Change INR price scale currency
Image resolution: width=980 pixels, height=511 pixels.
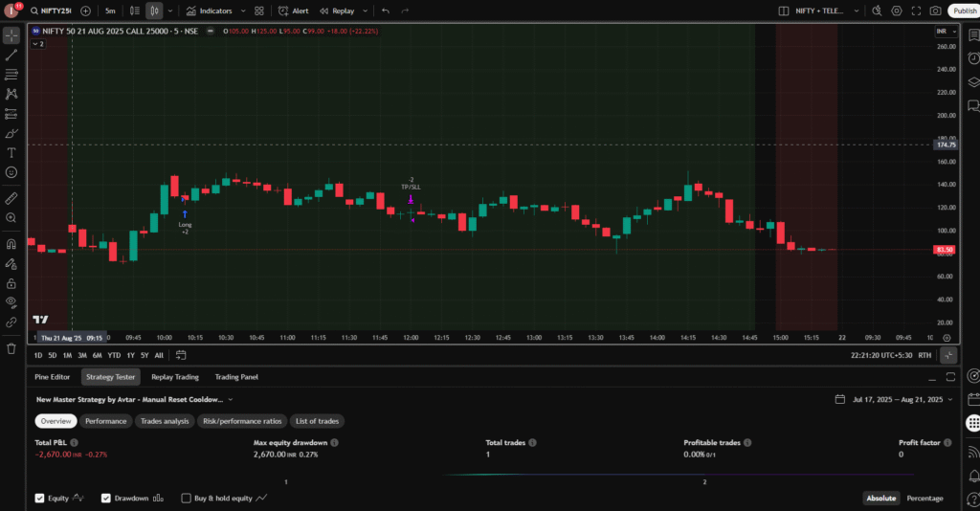point(947,32)
